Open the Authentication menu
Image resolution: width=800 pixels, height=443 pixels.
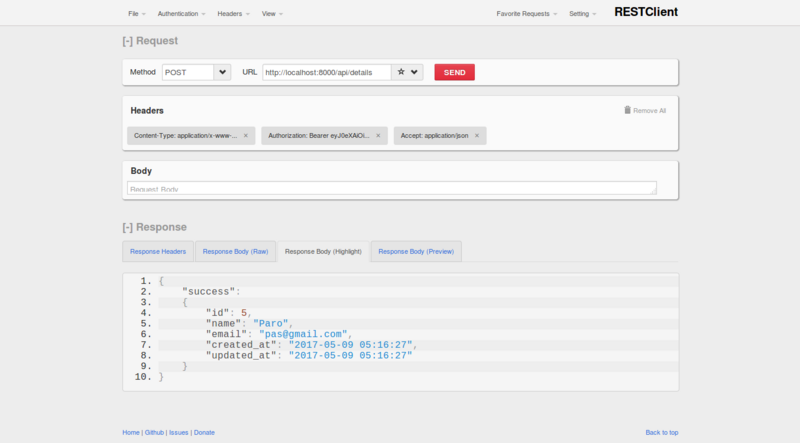click(x=181, y=14)
